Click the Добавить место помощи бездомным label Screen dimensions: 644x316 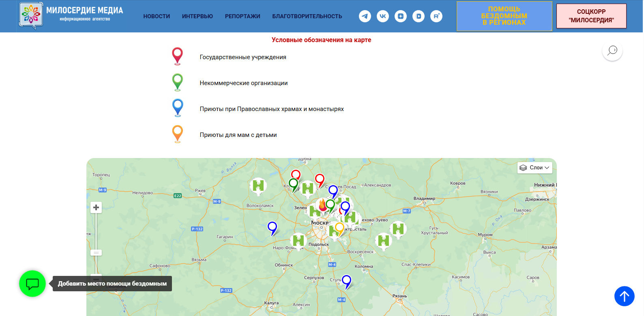pos(112,284)
